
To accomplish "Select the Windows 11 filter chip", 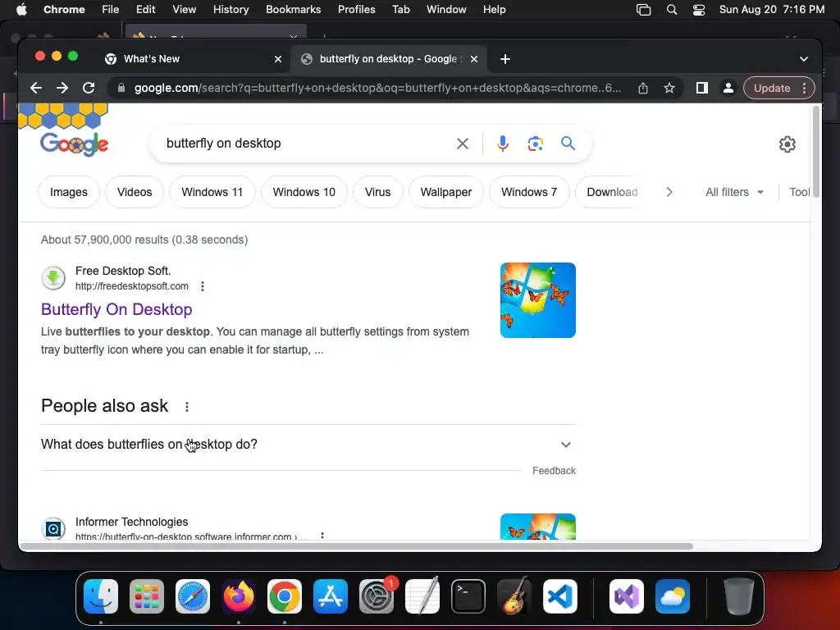I will (212, 192).
